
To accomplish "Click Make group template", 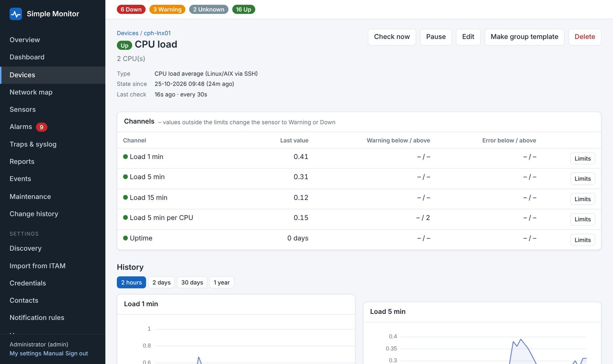I will (524, 37).
